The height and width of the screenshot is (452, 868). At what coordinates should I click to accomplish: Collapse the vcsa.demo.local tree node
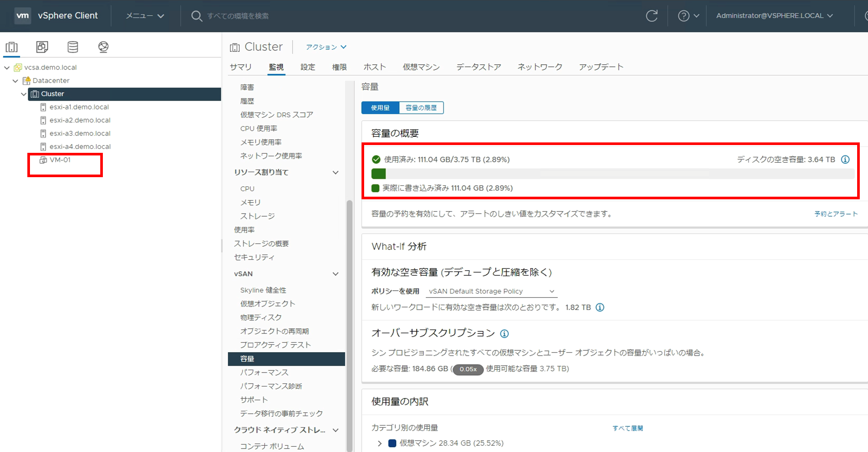pos(7,68)
